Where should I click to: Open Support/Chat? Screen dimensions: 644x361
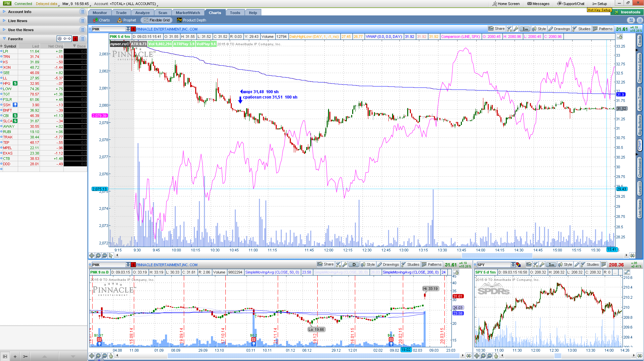tap(571, 4)
